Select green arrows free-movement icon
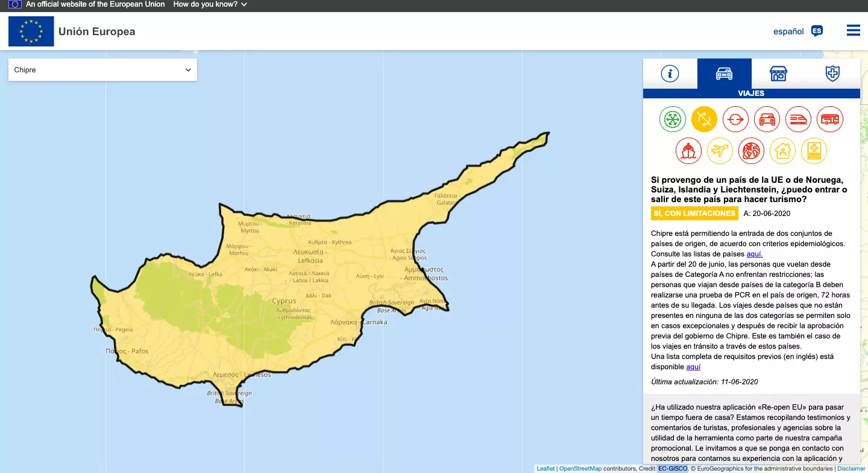Image resolution: width=868 pixels, height=473 pixels. click(x=673, y=119)
